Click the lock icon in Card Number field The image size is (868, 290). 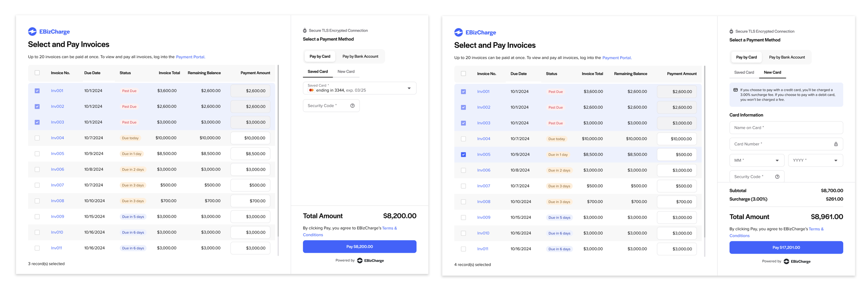click(x=836, y=144)
